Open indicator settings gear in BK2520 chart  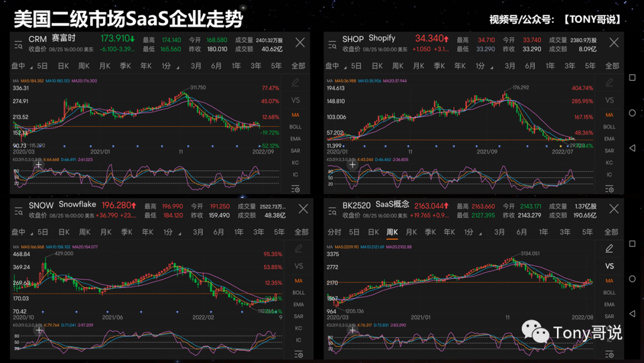tap(609, 355)
